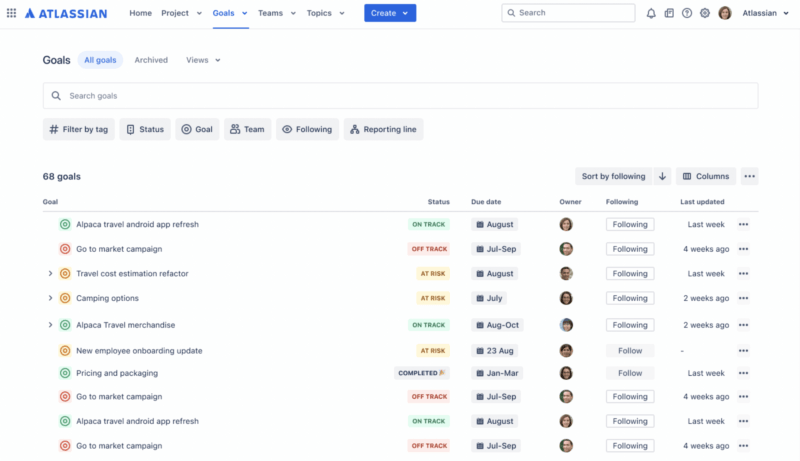Go to Home in the navigation

pyautogui.click(x=140, y=13)
